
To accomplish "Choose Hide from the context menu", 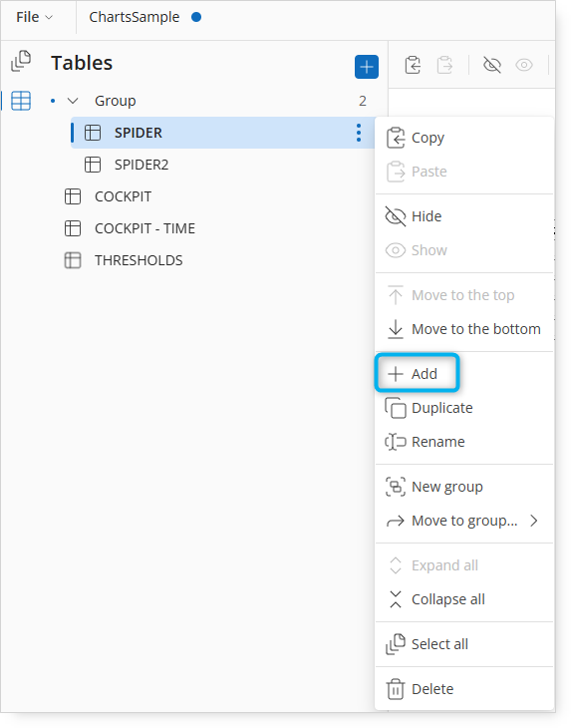I will [464, 216].
